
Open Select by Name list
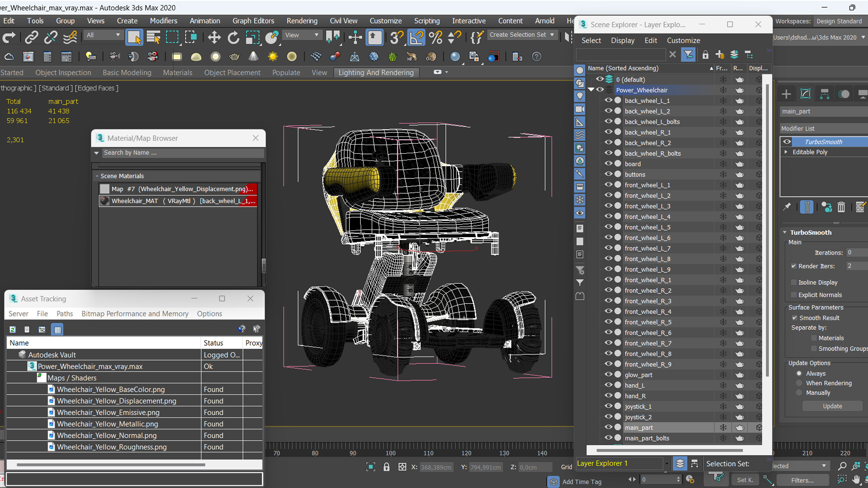pyautogui.click(x=154, y=38)
